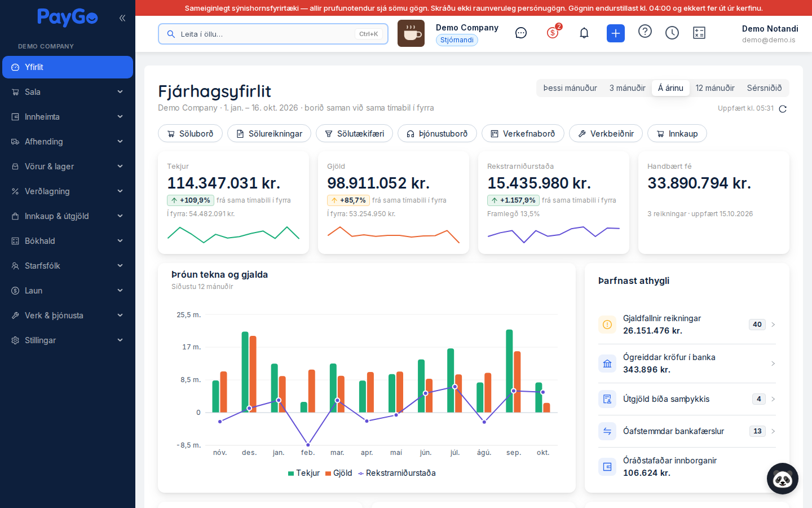Click the Gjaldfallnir reikningar warning icon
The width and height of the screenshot is (812, 508).
tap(607, 325)
